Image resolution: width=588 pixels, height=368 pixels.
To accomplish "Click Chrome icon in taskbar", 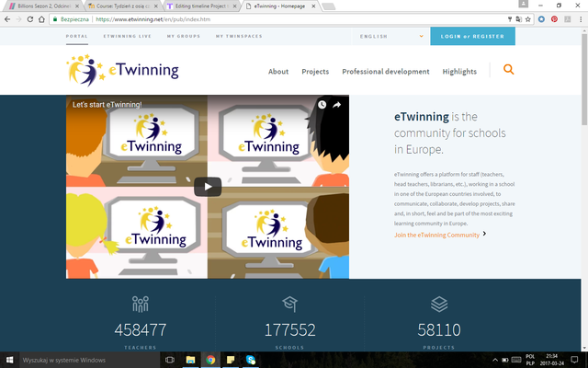I will pyautogui.click(x=210, y=360).
